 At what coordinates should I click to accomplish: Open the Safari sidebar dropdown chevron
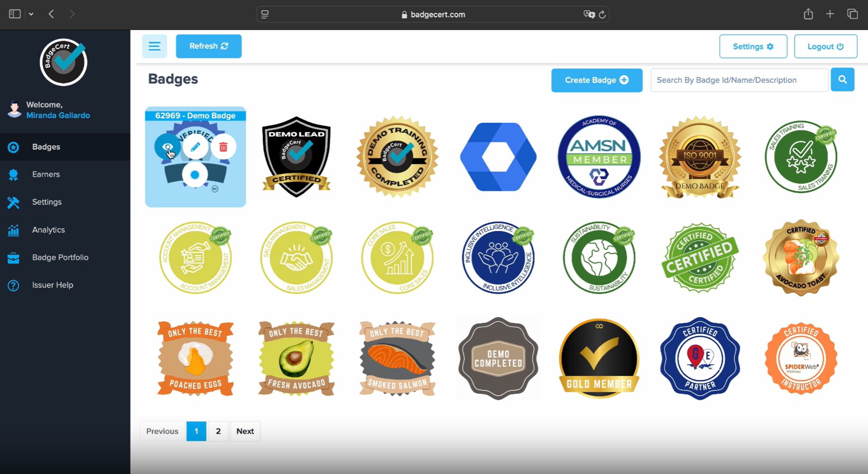coord(31,14)
